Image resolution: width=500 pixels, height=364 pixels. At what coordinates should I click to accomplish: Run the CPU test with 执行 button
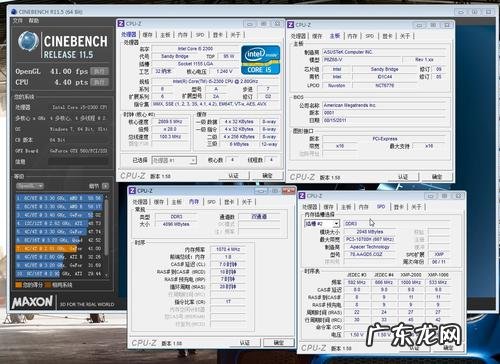[x=99, y=82]
